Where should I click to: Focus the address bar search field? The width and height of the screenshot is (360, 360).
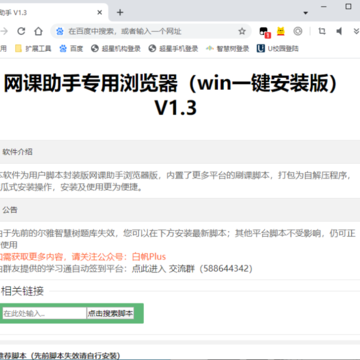(x=151, y=32)
